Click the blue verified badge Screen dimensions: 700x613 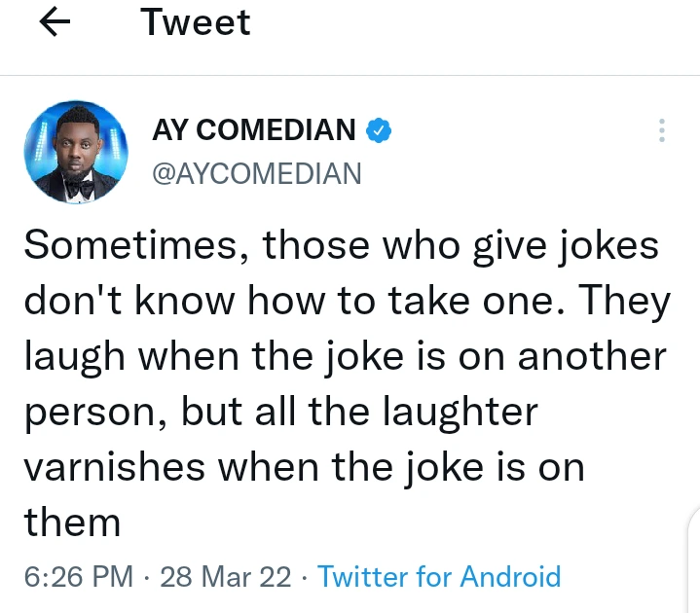379,129
